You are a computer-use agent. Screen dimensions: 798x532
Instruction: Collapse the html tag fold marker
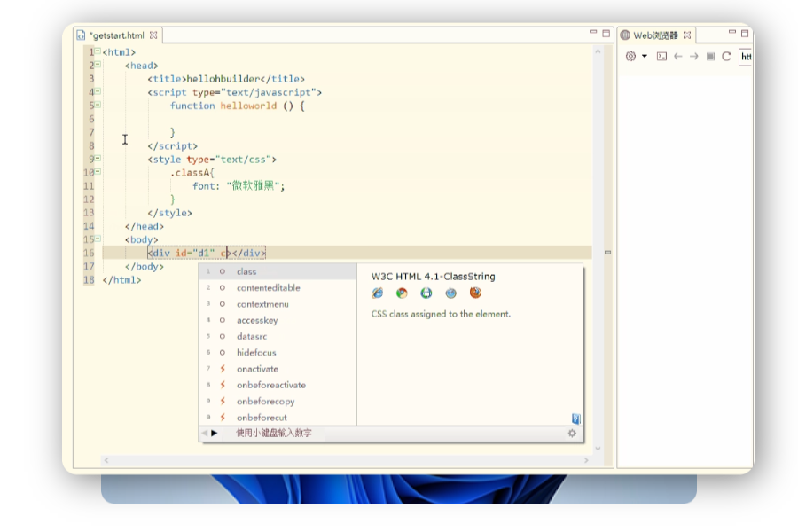(98, 51)
